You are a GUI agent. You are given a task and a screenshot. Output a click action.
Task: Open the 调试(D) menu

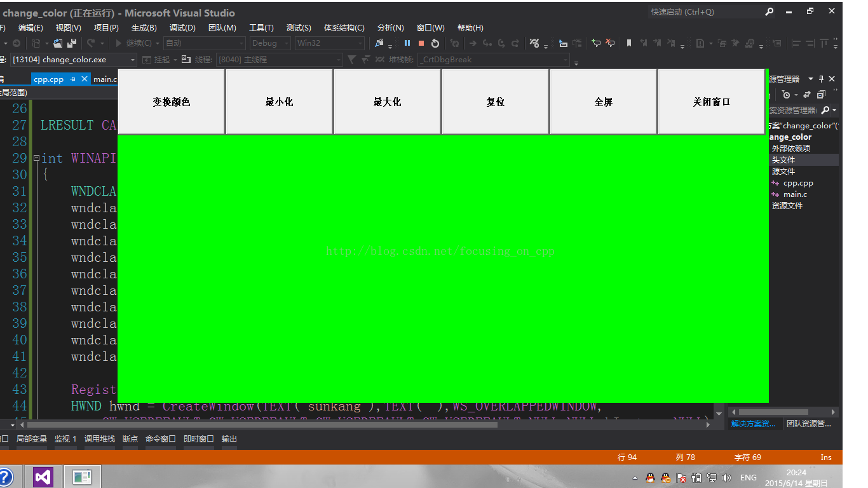182,28
